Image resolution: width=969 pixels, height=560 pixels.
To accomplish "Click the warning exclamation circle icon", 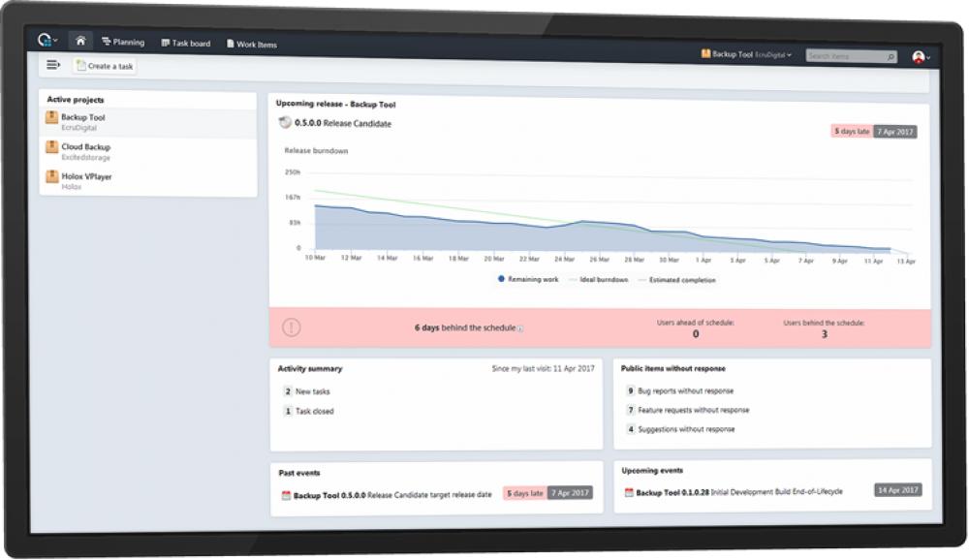I will point(292,327).
